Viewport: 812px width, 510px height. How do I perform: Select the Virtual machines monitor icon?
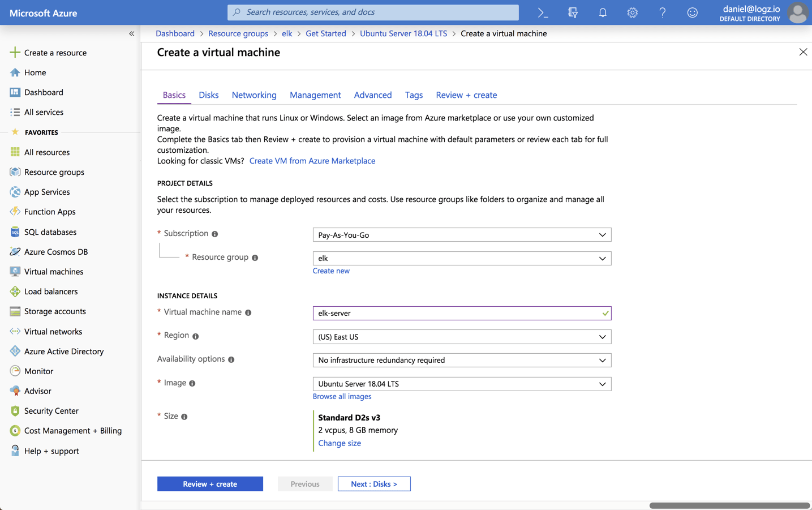[15, 272]
